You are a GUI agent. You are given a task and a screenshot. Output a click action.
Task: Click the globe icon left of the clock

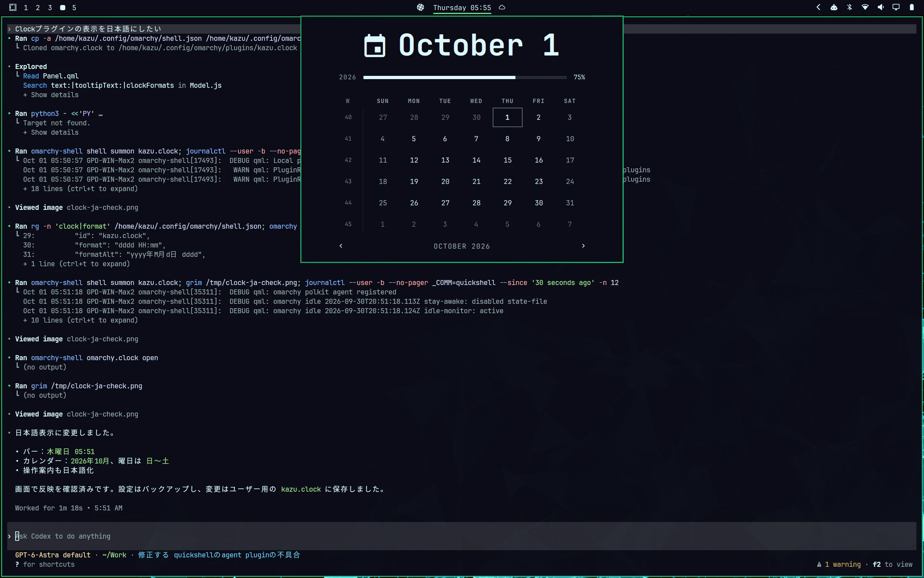click(x=420, y=7)
